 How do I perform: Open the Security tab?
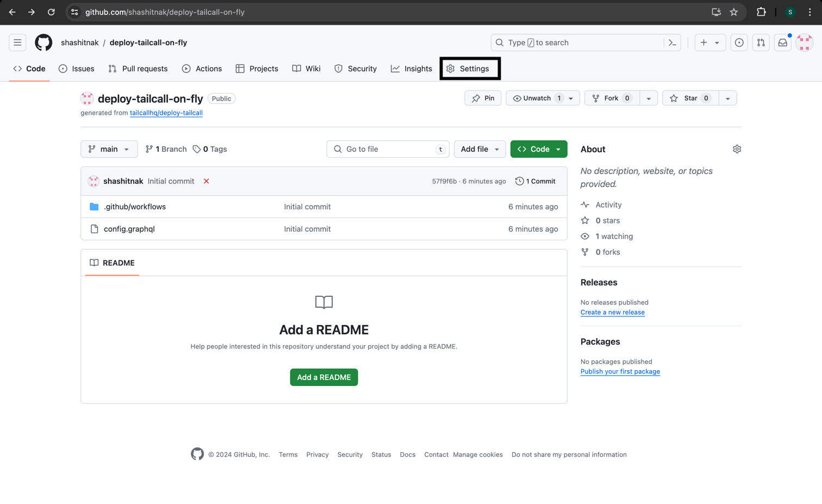(356, 69)
